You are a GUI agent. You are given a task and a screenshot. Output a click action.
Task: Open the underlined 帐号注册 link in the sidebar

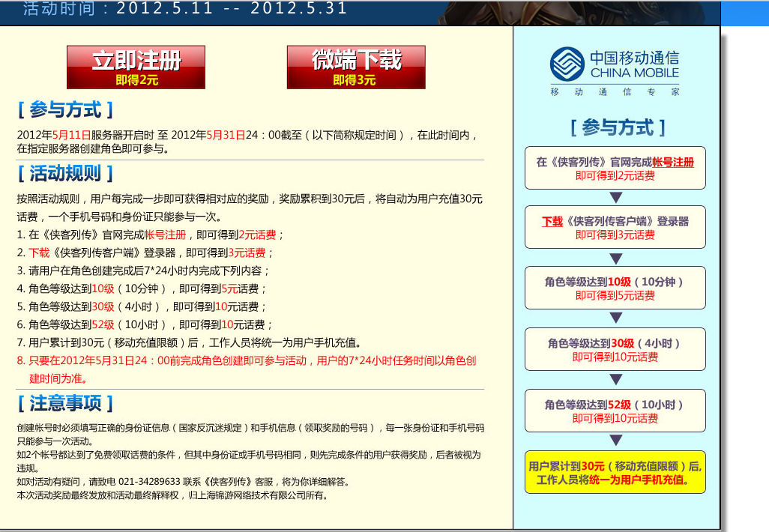(x=673, y=163)
